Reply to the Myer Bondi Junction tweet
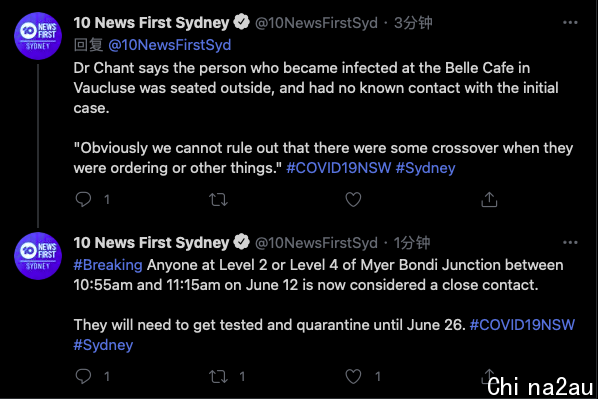The width and height of the screenshot is (598, 399). point(83,376)
